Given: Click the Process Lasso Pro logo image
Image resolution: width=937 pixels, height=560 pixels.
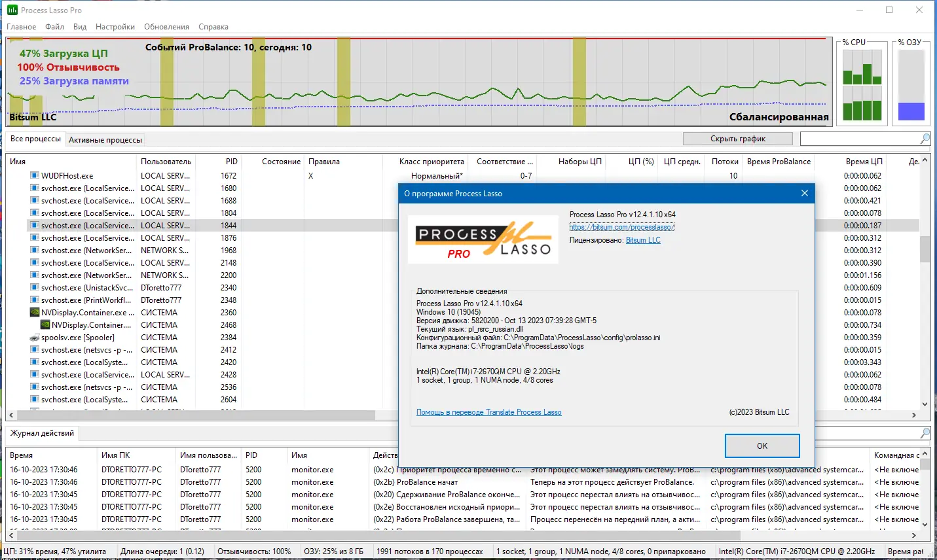Looking at the screenshot, I should pos(483,239).
